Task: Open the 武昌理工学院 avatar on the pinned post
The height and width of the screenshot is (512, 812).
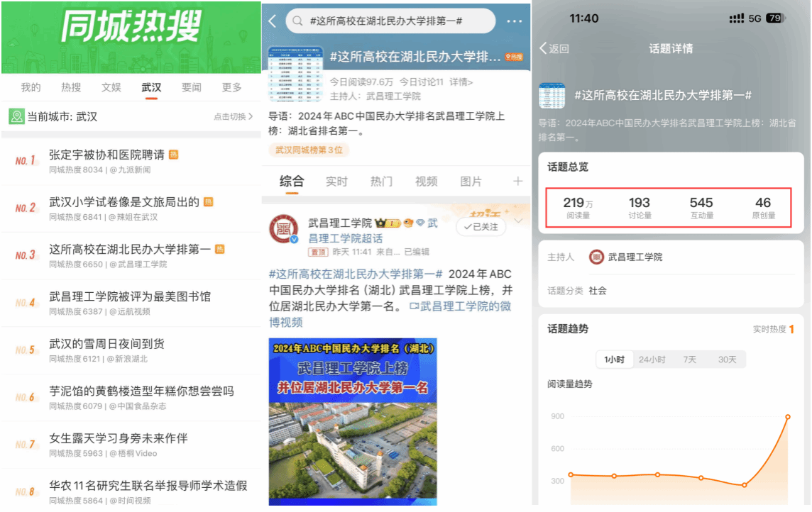Action: 283,228
